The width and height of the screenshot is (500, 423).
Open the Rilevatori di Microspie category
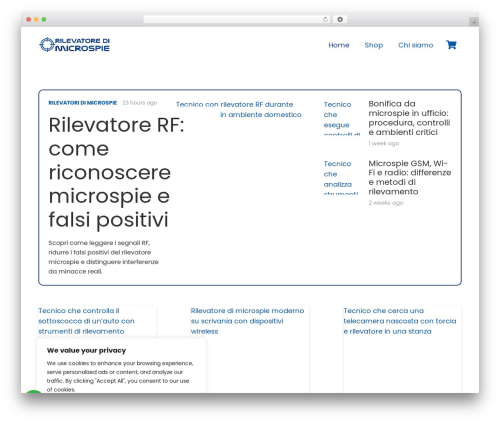[83, 103]
